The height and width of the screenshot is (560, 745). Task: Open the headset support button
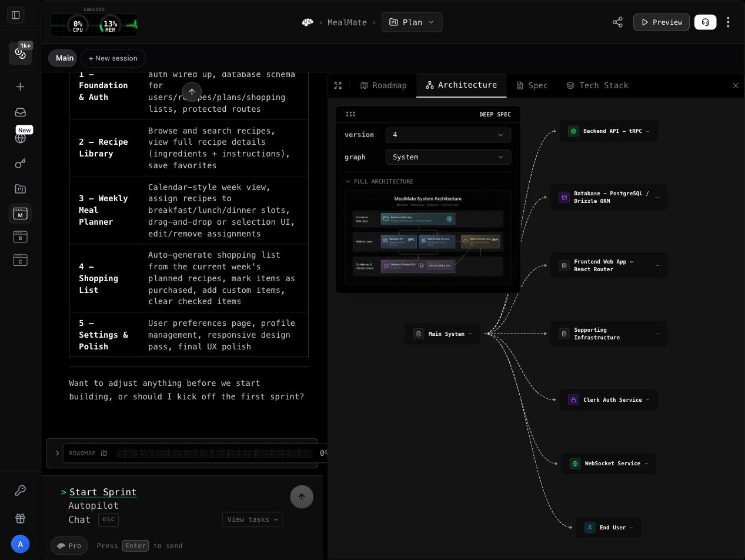click(705, 22)
